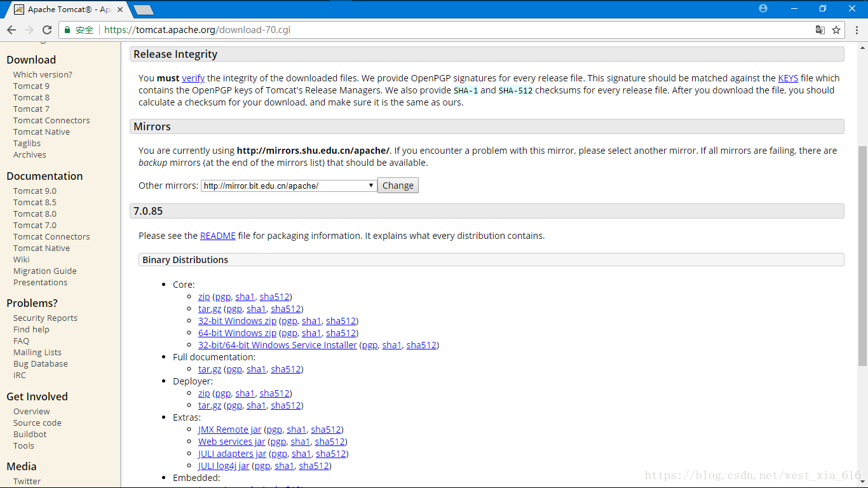Screen dimensions: 868x488
Task: Open FAQ sidebar link
Action: (x=21, y=341)
